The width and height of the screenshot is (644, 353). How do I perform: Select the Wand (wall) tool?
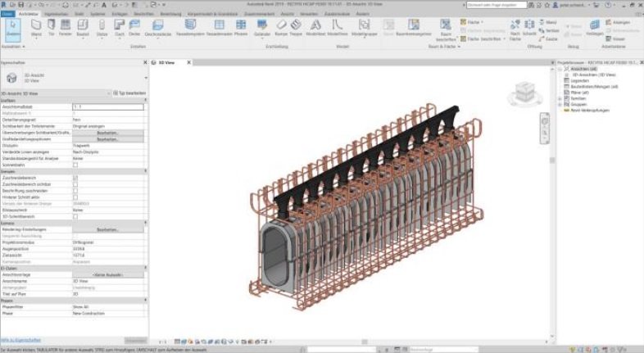pos(36,28)
